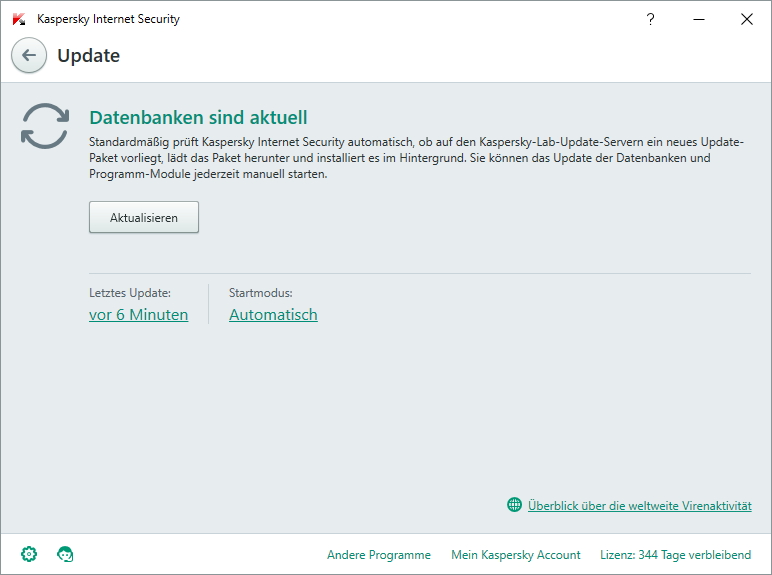Click the circular update arrows icon
Screen dimensions: 772x575
45,126
